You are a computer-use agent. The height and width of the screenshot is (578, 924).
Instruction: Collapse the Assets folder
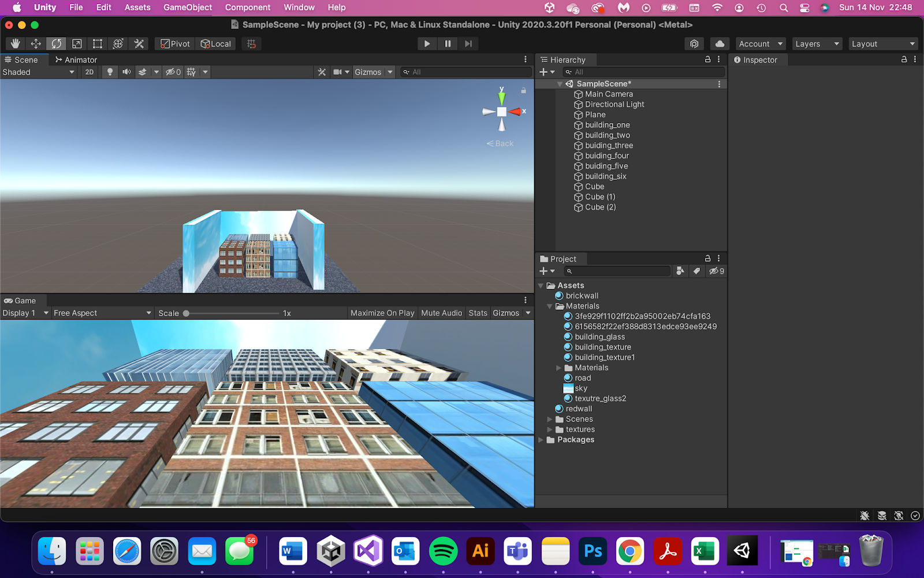pyautogui.click(x=541, y=286)
